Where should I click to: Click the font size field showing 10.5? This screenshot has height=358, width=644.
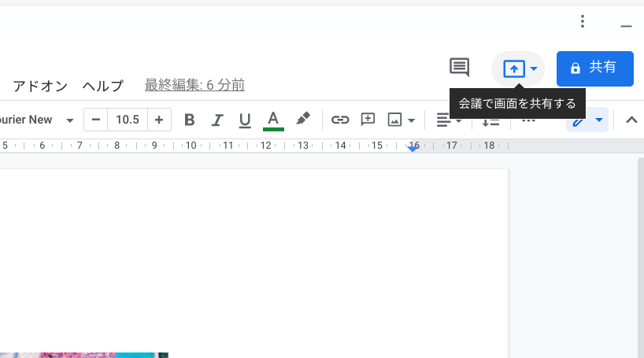pos(128,120)
